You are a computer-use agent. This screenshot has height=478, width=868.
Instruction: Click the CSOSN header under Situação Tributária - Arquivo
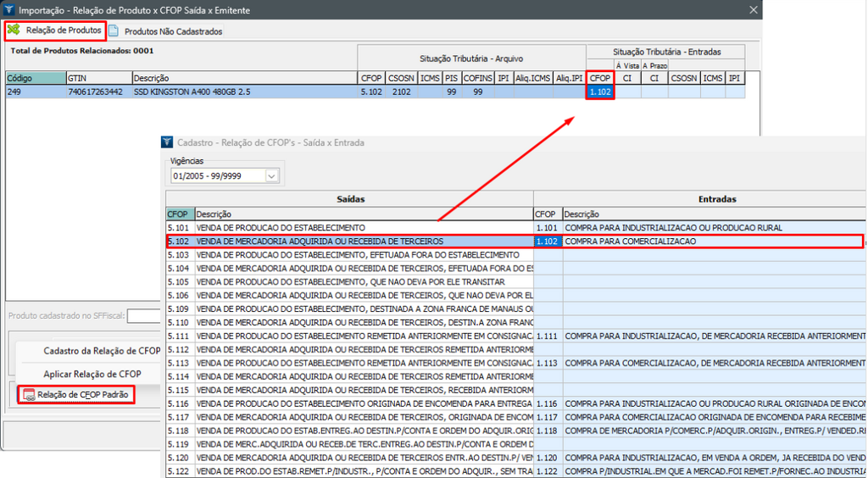(x=399, y=78)
